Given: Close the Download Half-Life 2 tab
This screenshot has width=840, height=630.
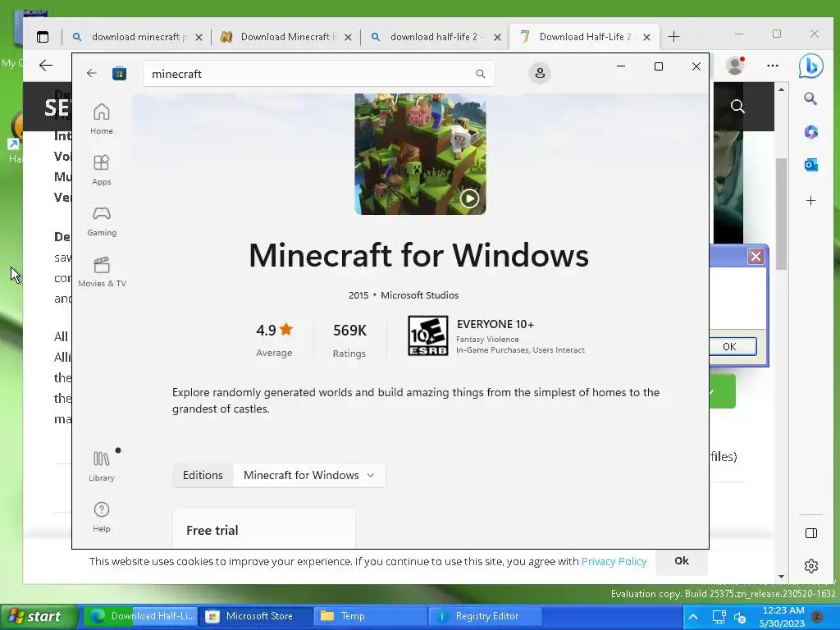Looking at the screenshot, I should coord(646,38).
